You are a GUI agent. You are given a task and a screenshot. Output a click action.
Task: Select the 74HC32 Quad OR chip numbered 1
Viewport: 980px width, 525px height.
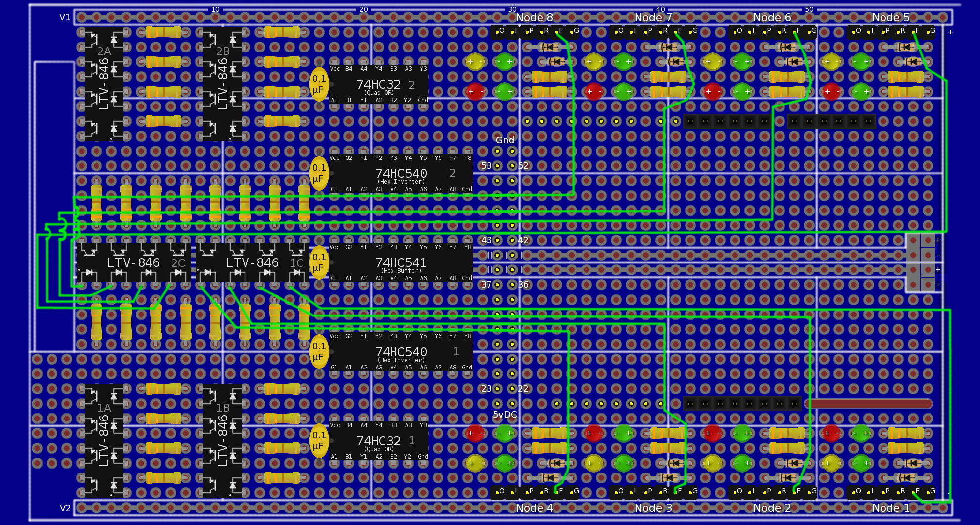(x=379, y=441)
